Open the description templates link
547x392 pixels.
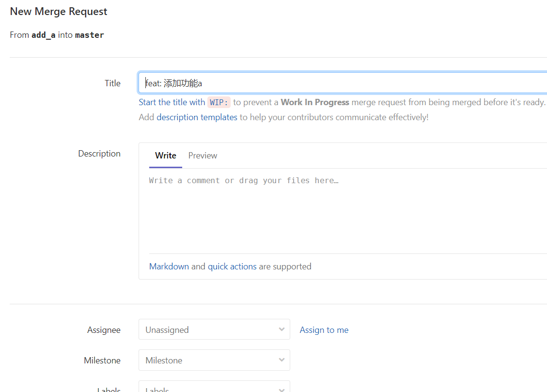pos(197,117)
